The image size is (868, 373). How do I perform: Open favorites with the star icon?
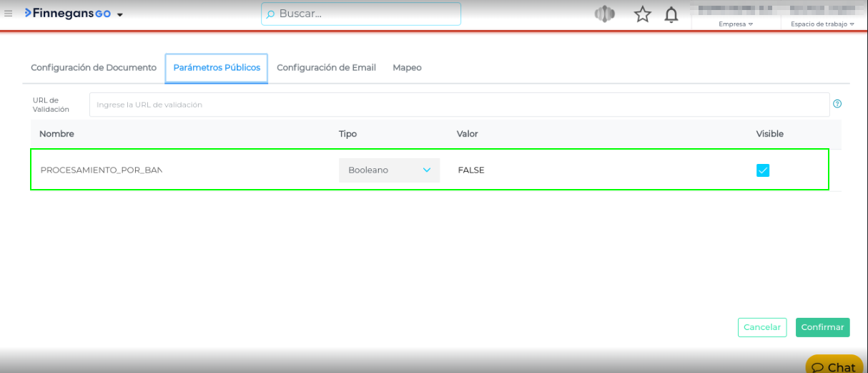[x=642, y=14]
